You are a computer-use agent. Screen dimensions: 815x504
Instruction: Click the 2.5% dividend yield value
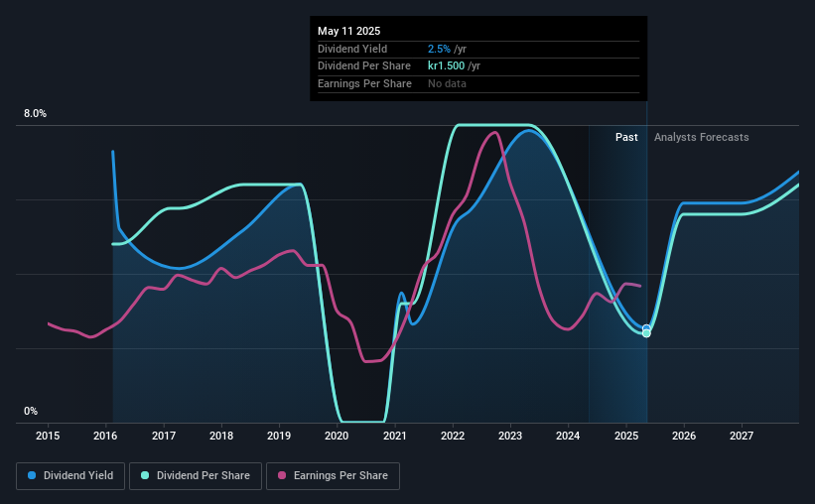click(x=439, y=49)
